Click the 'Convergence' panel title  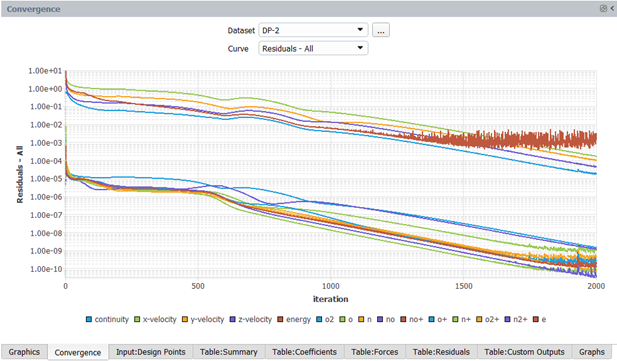(x=33, y=9)
